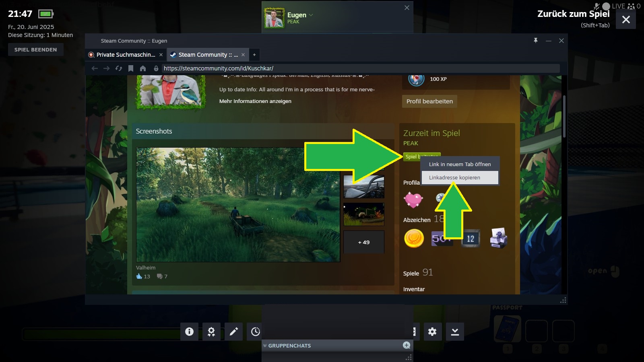The height and width of the screenshot is (362, 644).
Task: Click the comments count 7
Action: [x=162, y=276]
